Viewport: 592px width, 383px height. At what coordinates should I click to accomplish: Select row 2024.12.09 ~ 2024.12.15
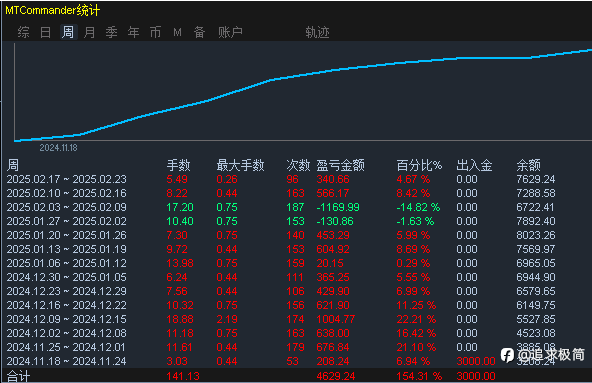(x=281, y=319)
